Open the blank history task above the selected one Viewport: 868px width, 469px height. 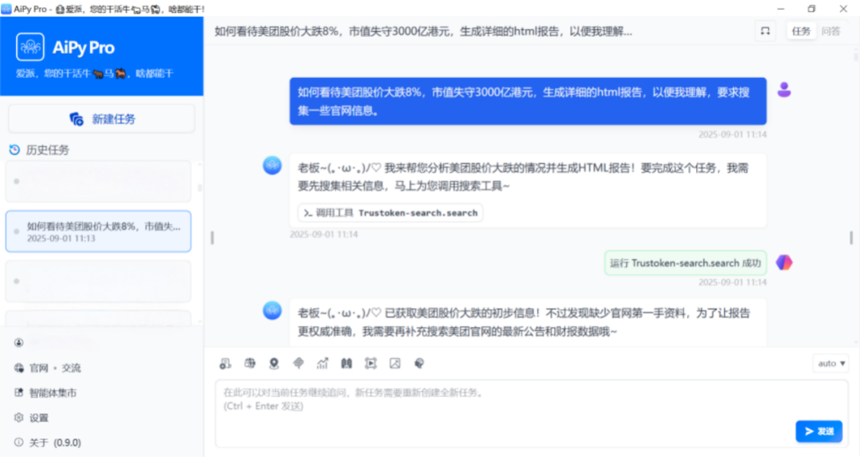(x=99, y=182)
